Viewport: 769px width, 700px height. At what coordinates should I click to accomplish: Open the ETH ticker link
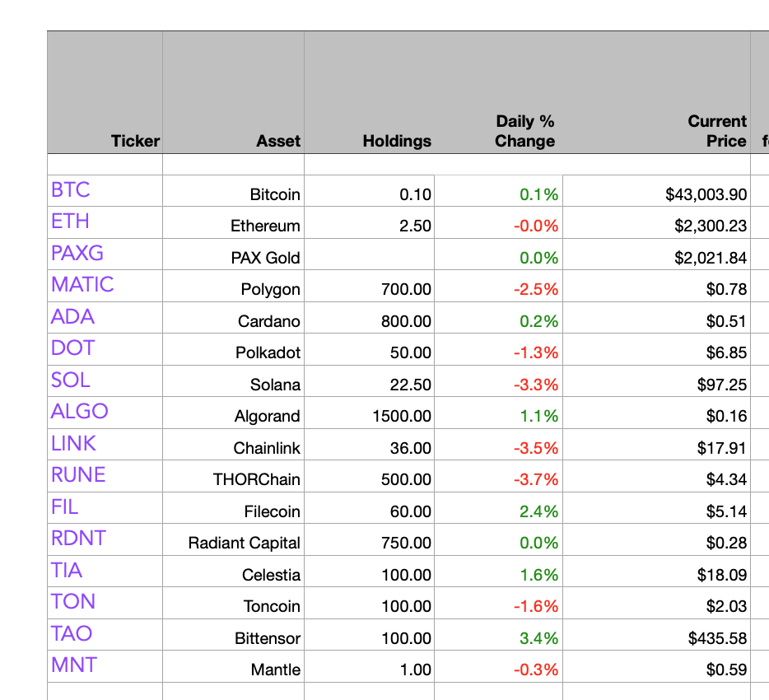pos(71,222)
